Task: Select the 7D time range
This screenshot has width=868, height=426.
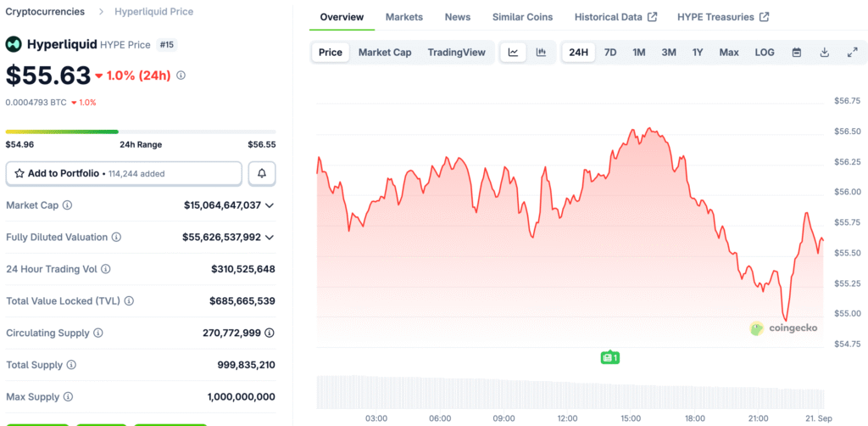Action: 610,53
